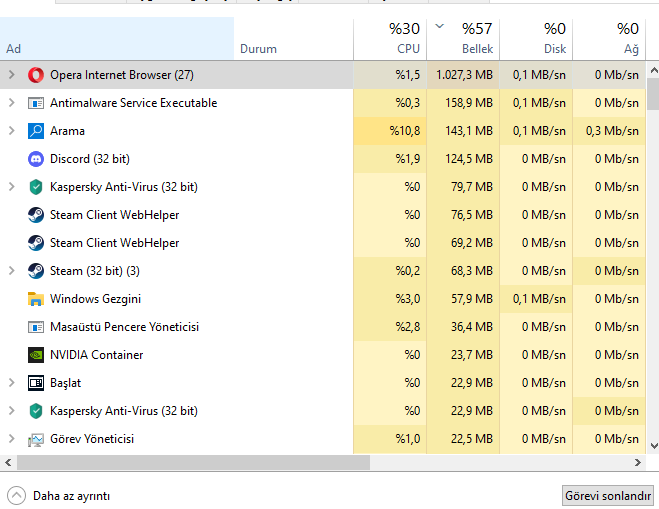Image resolution: width=659 pixels, height=509 pixels.
Task: Click the Discord app icon
Action: click(x=36, y=159)
